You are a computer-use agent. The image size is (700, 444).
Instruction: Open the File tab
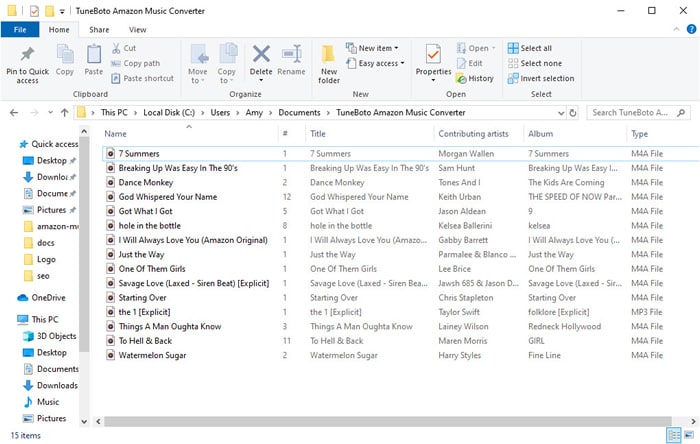tap(20, 29)
